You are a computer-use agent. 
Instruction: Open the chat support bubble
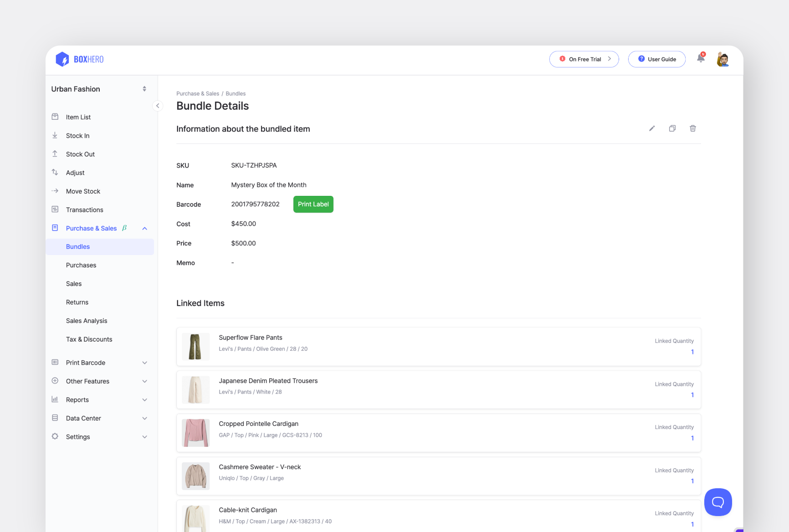[x=718, y=502]
